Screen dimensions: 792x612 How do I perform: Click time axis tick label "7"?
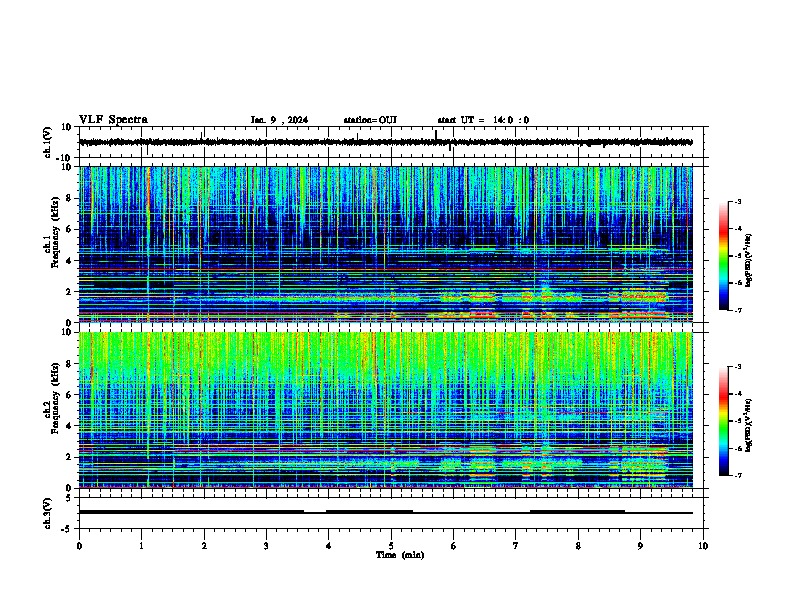pyautogui.click(x=516, y=546)
